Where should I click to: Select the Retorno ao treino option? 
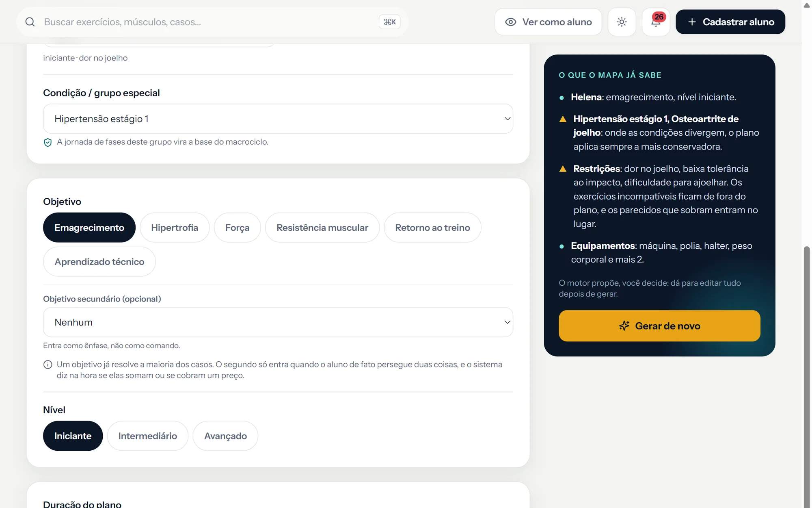(432, 228)
